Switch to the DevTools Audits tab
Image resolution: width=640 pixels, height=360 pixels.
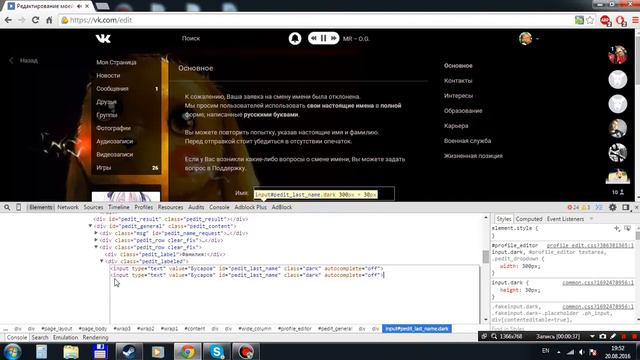196,207
